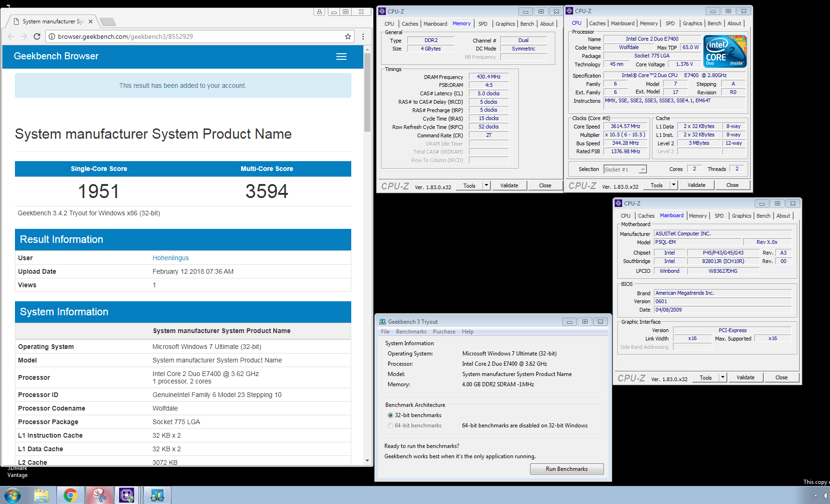
Task: Click DRAM Frequency value 430.4 MHz
Action: click(489, 77)
